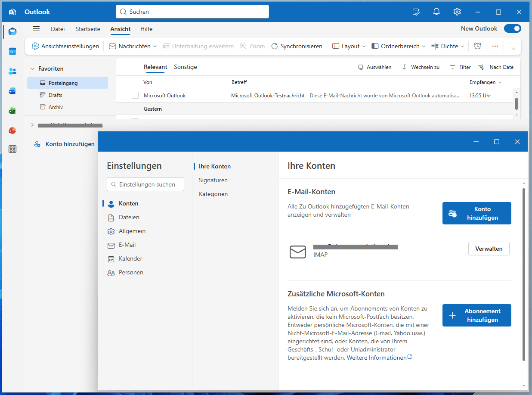Switch to the Ansicht tab

pos(121,29)
